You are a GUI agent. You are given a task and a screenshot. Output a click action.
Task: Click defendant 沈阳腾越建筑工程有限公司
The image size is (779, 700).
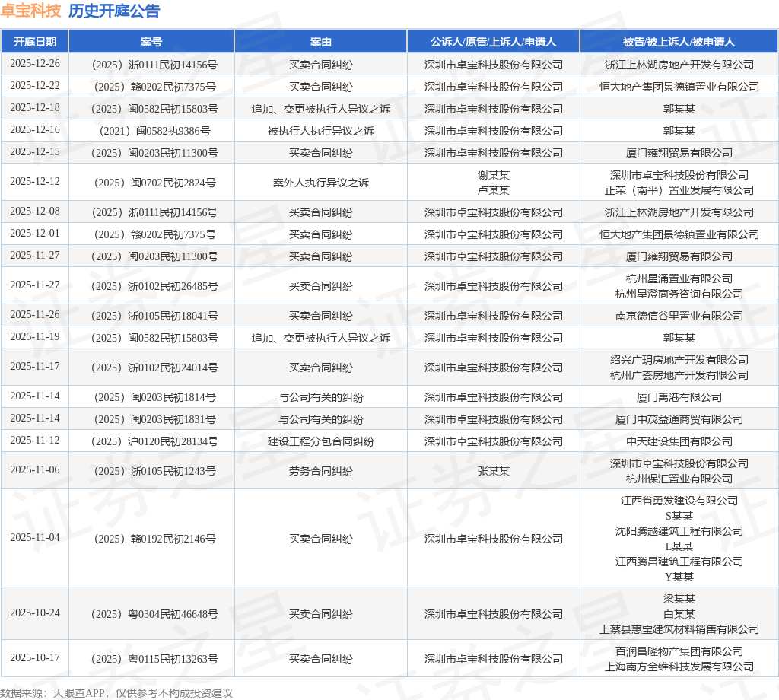679,532
